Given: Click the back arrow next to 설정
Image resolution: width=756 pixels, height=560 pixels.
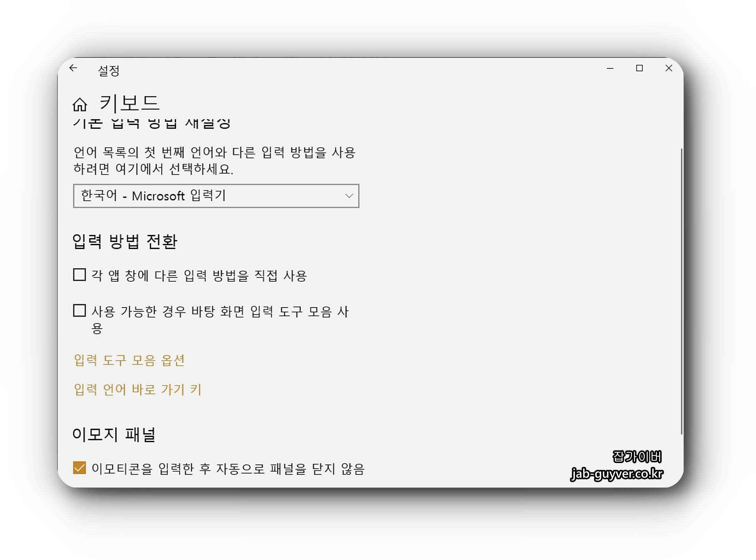Looking at the screenshot, I should (73, 68).
